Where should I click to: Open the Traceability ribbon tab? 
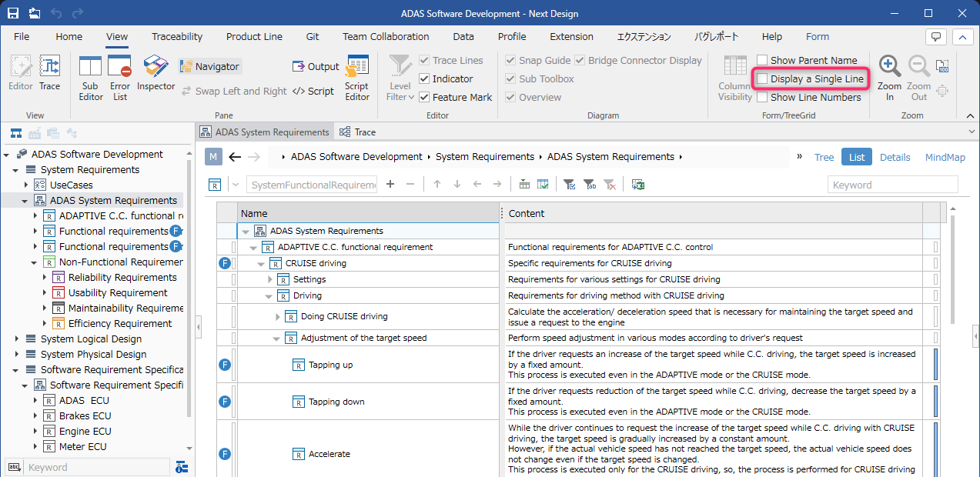click(177, 37)
